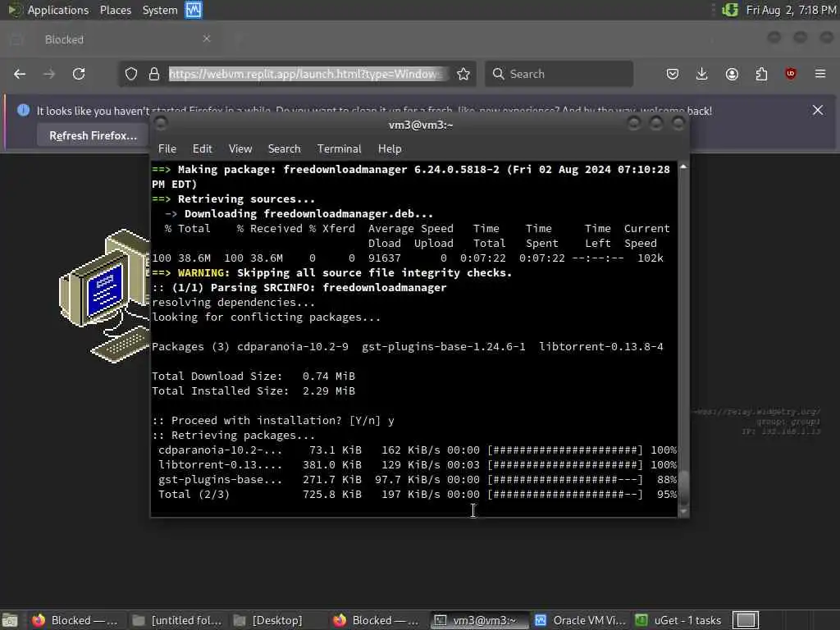Image resolution: width=840 pixels, height=630 pixels.
Task: Click the terminal window title vm3@vm3:~
Action: pos(421,125)
